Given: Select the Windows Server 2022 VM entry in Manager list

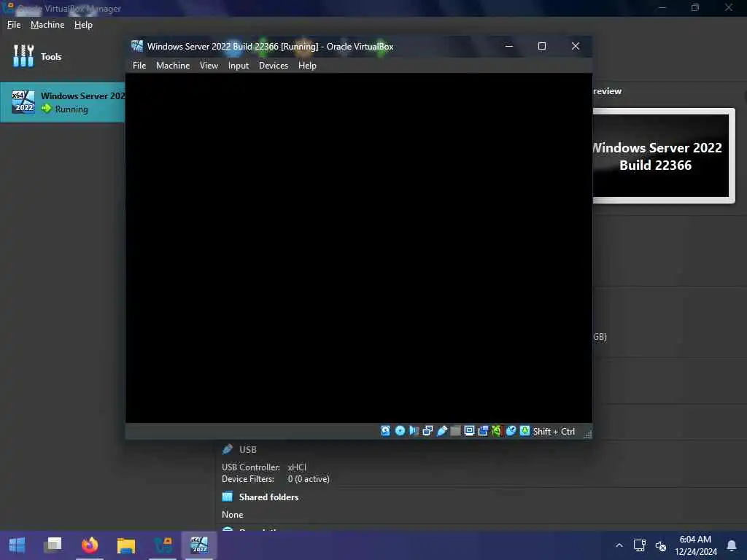Looking at the screenshot, I should pos(63,102).
